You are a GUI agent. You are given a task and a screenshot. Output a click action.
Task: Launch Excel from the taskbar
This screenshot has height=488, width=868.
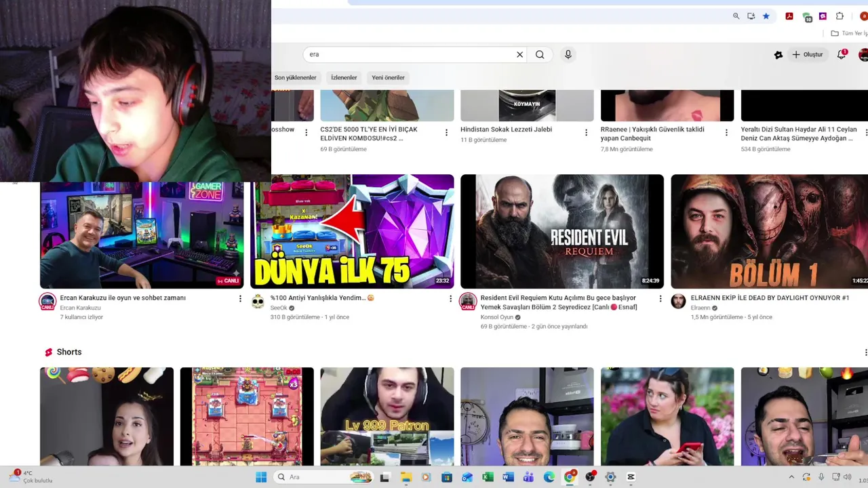[x=488, y=477]
